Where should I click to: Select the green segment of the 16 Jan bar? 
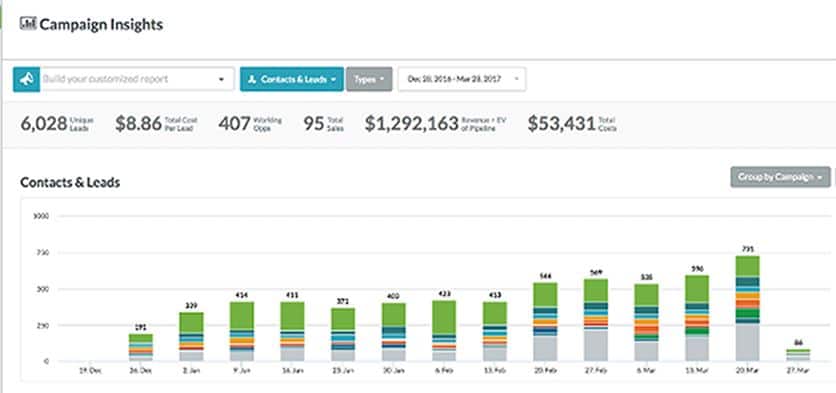click(x=292, y=316)
